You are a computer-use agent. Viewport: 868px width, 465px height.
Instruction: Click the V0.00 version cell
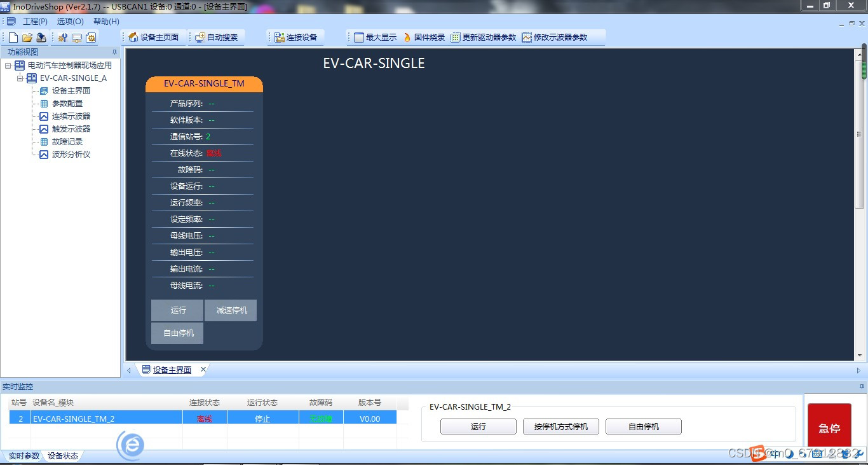(x=370, y=419)
